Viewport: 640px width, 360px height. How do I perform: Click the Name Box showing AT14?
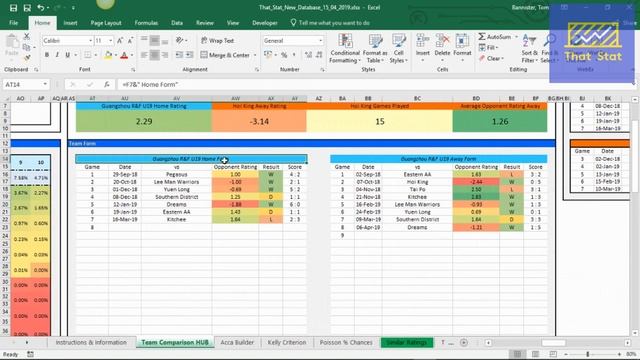click(x=25, y=84)
